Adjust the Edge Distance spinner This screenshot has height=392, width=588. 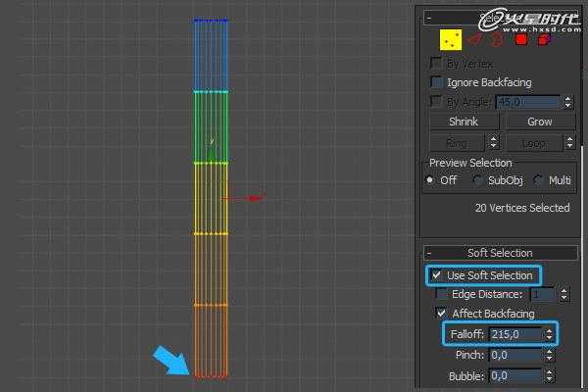[x=564, y=294]
